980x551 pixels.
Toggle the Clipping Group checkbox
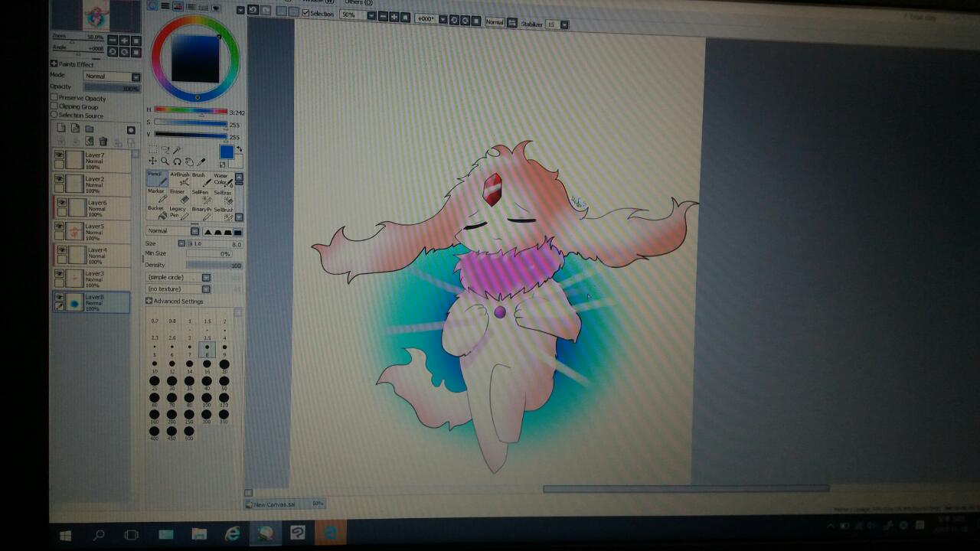54,106
